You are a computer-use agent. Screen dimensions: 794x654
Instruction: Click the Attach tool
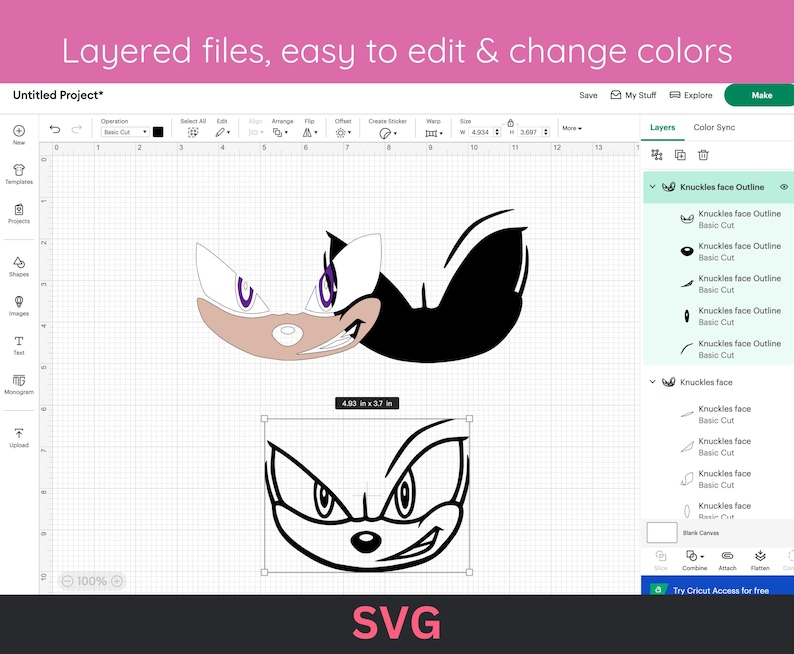tap(727, 560)
